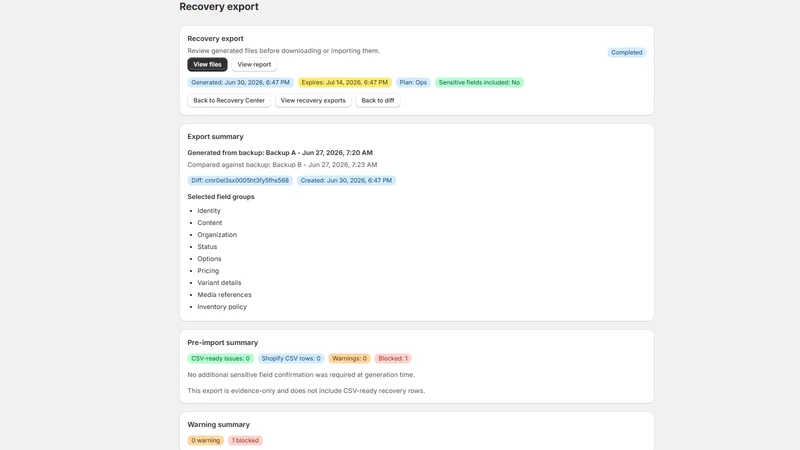The image size is (800, 450).
Task: Click the Selected field groups label
Action: pos(221,196)
